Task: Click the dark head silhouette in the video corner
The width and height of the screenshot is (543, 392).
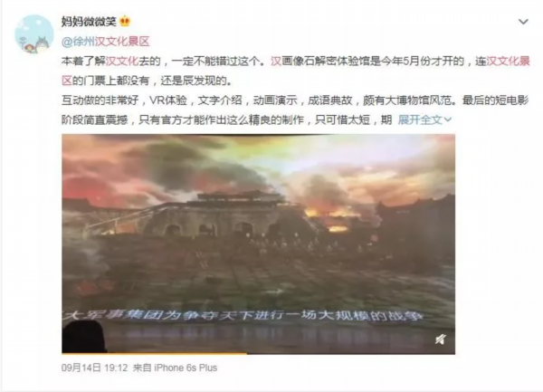Action: click(x=84, y=337)
